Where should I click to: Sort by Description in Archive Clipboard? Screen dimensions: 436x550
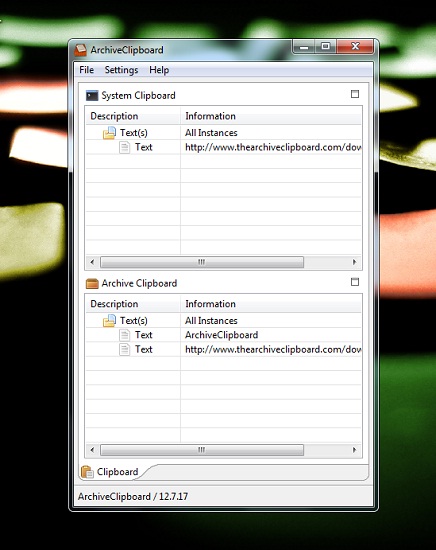133,303
